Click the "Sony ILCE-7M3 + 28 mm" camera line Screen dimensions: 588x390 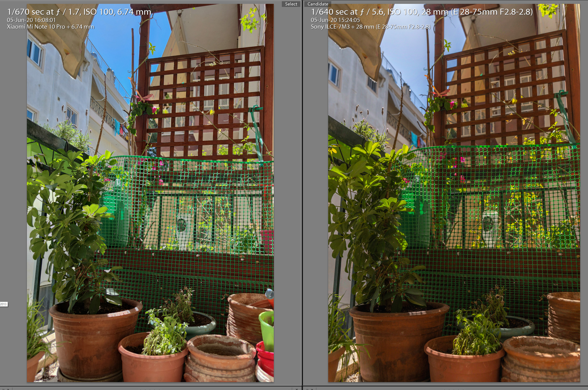[x=371, y=27]
